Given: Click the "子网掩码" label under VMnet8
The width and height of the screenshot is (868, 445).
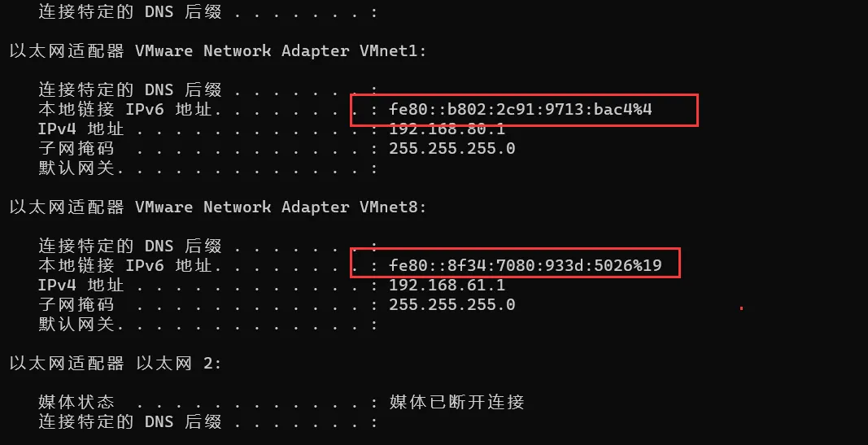Looking at the screenshot, I should pos(76,305).
